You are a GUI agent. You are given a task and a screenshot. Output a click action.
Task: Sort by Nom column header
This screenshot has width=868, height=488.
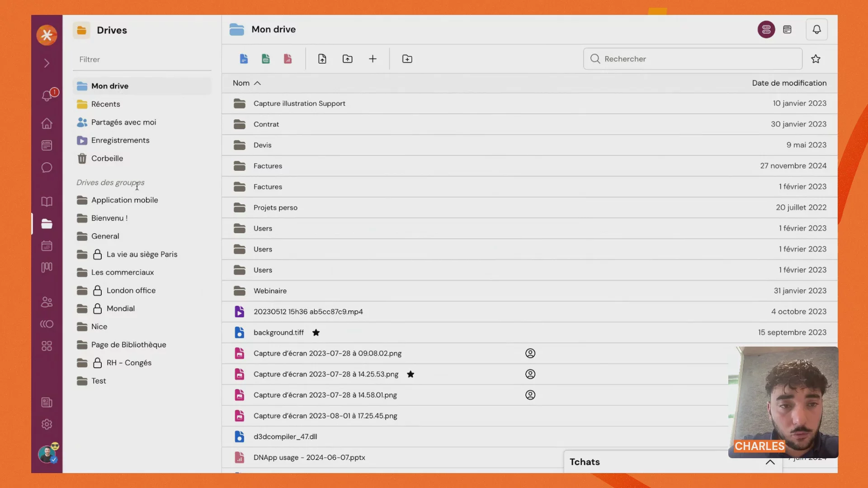point(246,83)
